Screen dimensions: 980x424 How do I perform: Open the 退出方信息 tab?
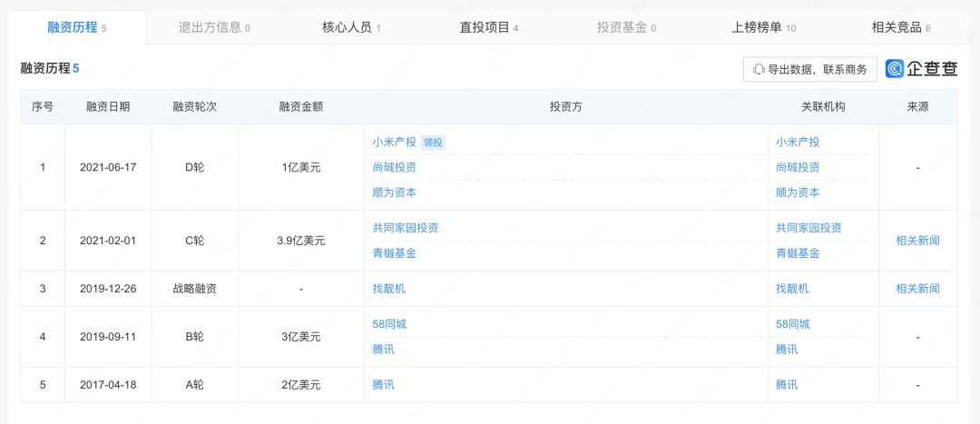tap(214, 27)
